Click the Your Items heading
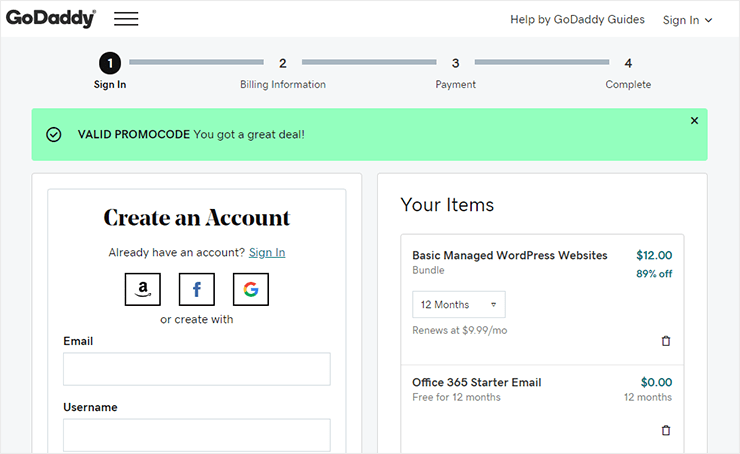The height and width of the screenshot is (454, 740). [x=447, y=205]
